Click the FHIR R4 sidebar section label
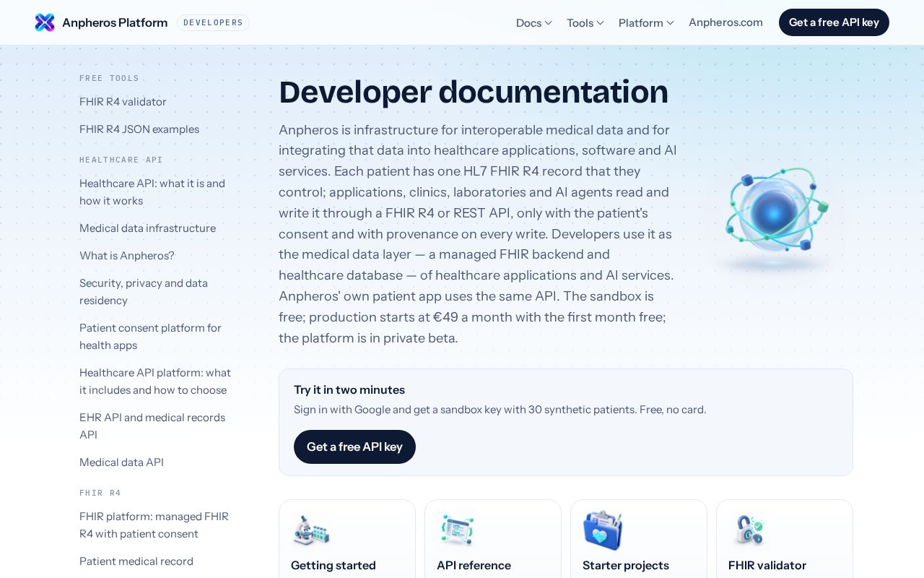This screenshot has width=924, height=578. [100, 493]
